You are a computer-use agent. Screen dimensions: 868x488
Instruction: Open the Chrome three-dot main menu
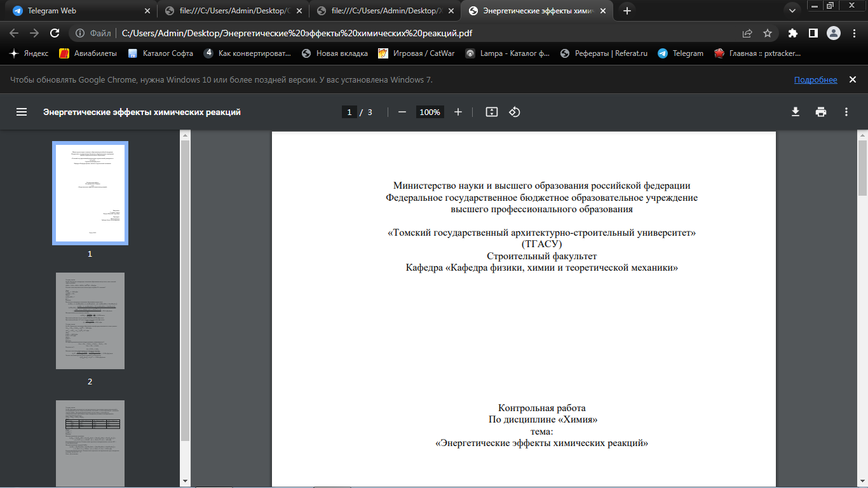coord(853,33)
